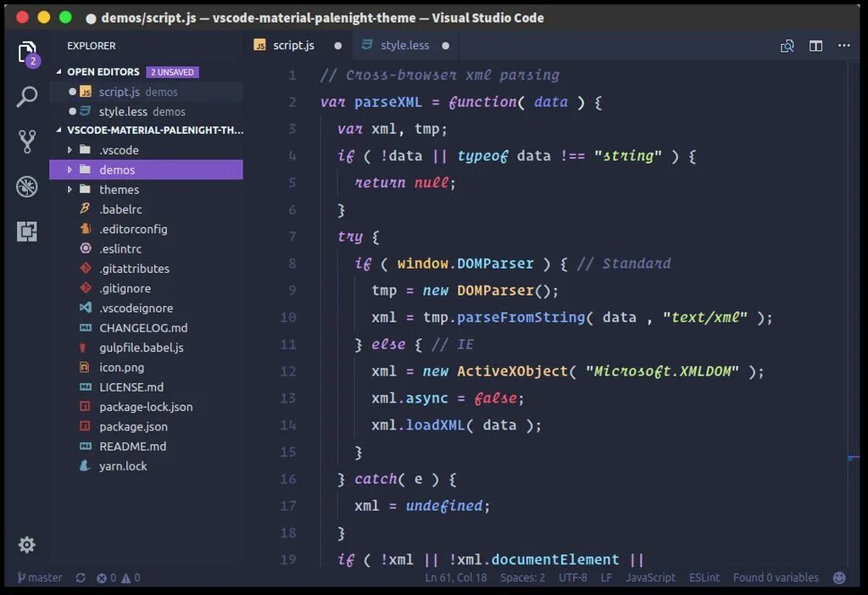This screenshot has width=868, height=595.
Task: Click the Open Changes editor icon
Action: tap(787, 46)
